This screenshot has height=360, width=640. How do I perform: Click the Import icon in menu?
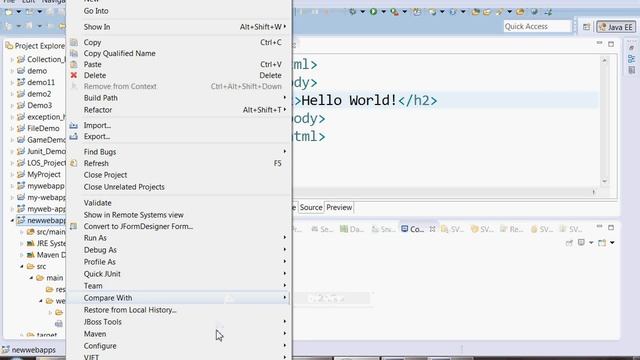click(73, 125)
